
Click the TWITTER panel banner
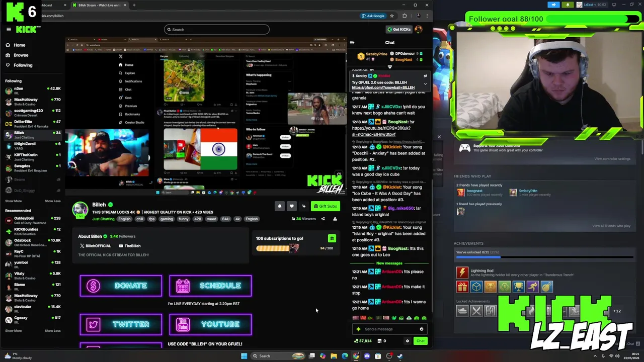click(121, 324)
